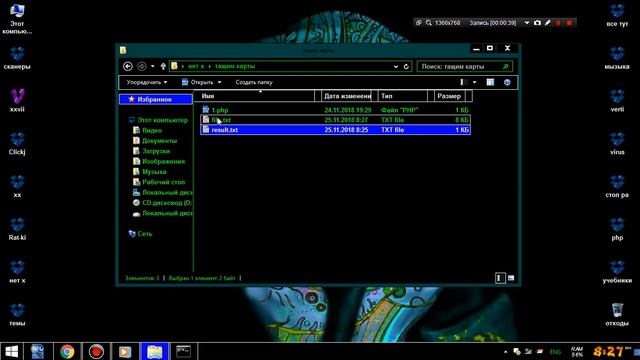Screen dimensions: 640x360
Task: Sort by 'Тип' column header
Action: pos(402,96)
